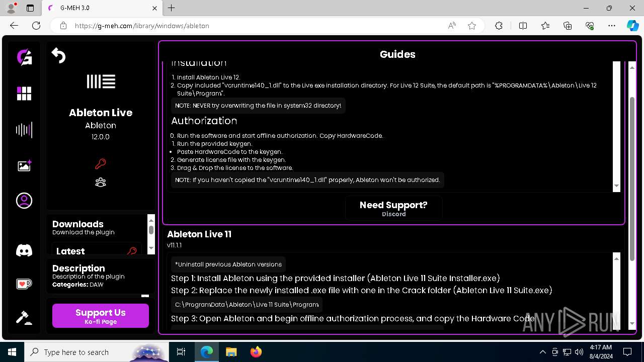Click the browser page vertical scrollbar thumb
Screen dimensions: 644x362
point(632,178)
